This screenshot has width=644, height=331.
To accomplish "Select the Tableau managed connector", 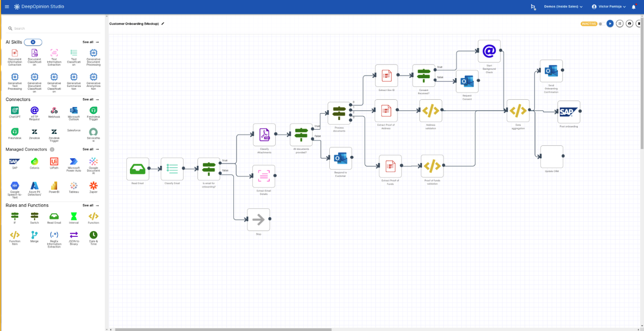I will pos(74,186).
